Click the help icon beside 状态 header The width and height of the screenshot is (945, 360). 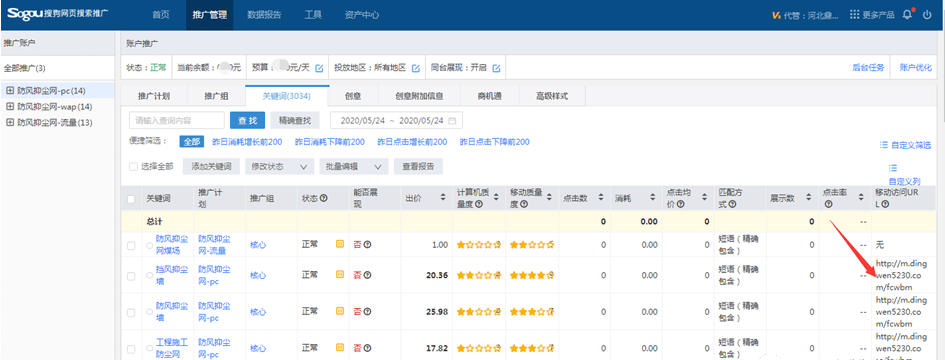(324, 198)
